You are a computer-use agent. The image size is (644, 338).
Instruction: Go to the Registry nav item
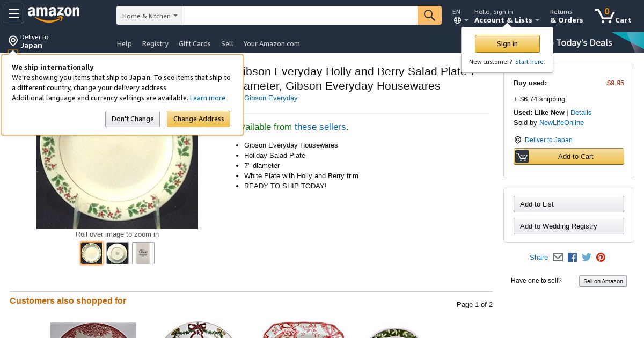pos(155,43)
